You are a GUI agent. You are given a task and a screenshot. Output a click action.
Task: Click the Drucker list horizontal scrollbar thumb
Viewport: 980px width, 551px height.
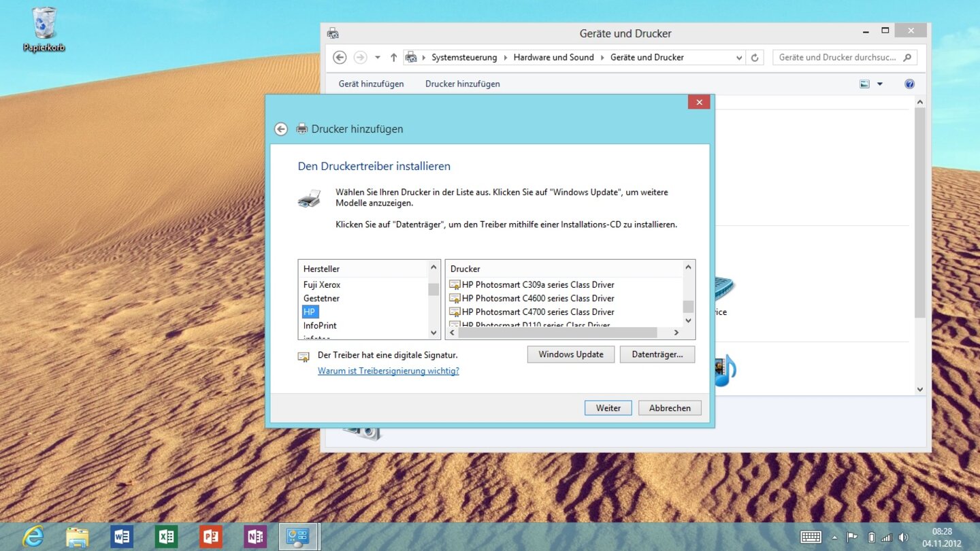557,333
